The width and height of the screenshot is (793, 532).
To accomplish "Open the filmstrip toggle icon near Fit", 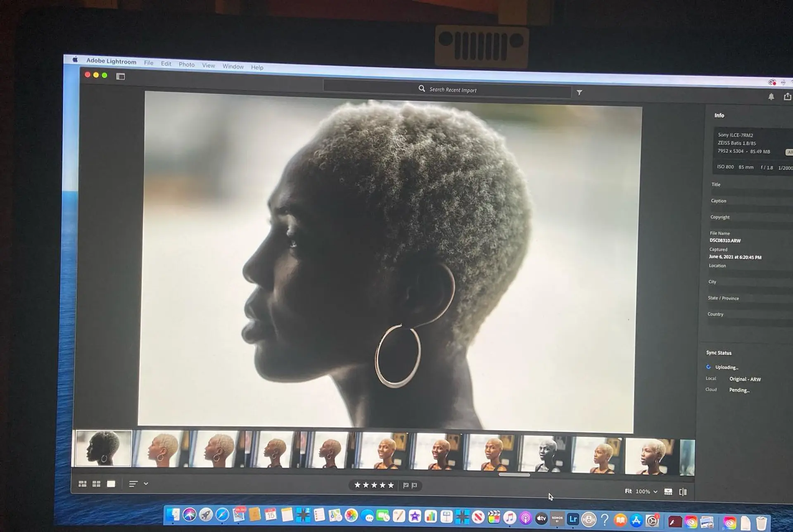I will pyautogui.click(x=668, y=492).
